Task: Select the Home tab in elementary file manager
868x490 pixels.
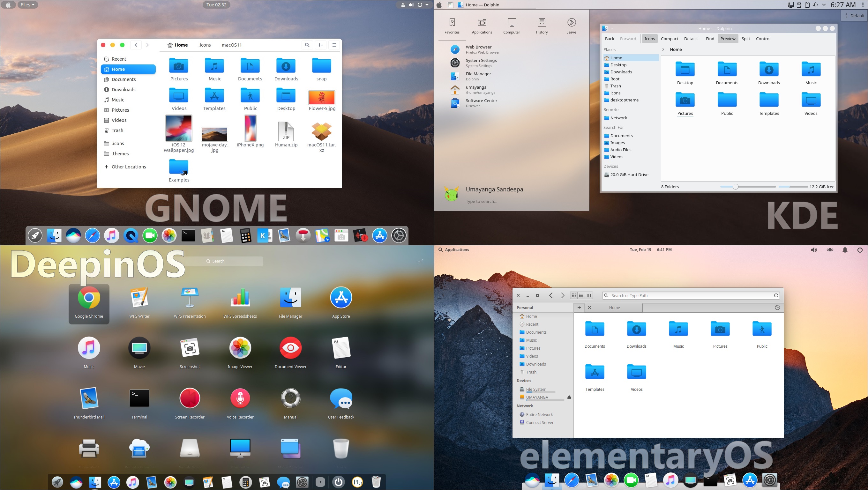Action: [614, 308]
